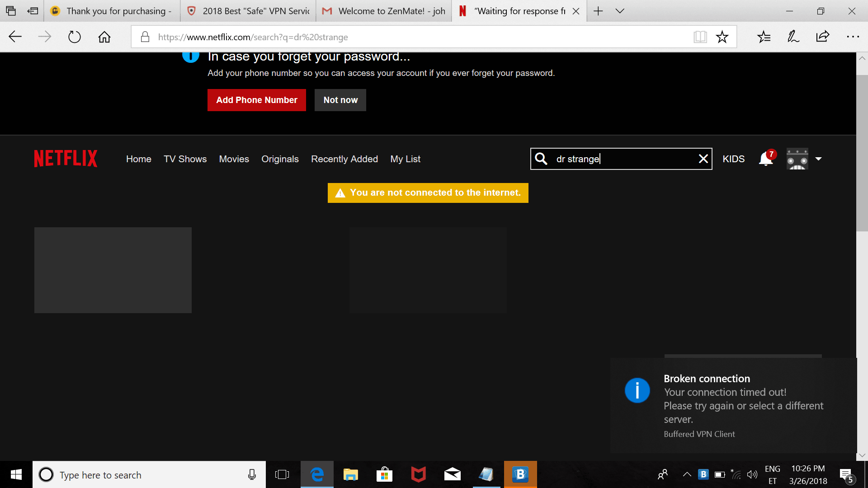Click the share page icon
This screenshot has width=868, height=488.
click(823, 37)
